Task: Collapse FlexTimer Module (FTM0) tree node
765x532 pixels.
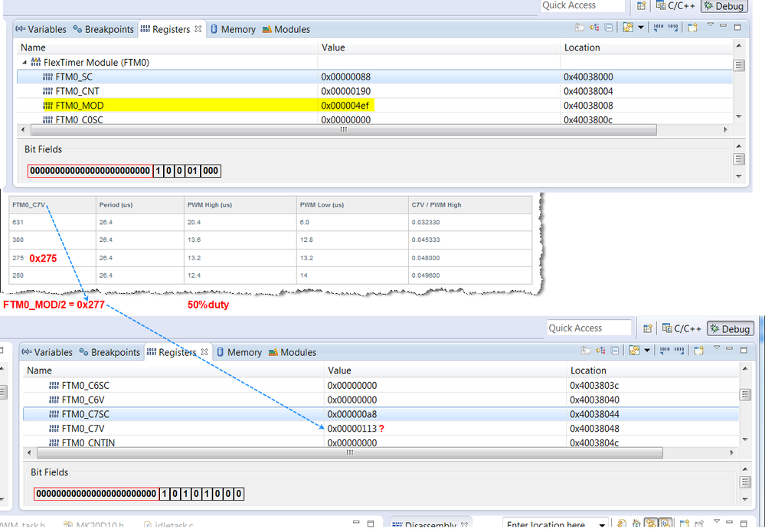Action: point(25,63)
